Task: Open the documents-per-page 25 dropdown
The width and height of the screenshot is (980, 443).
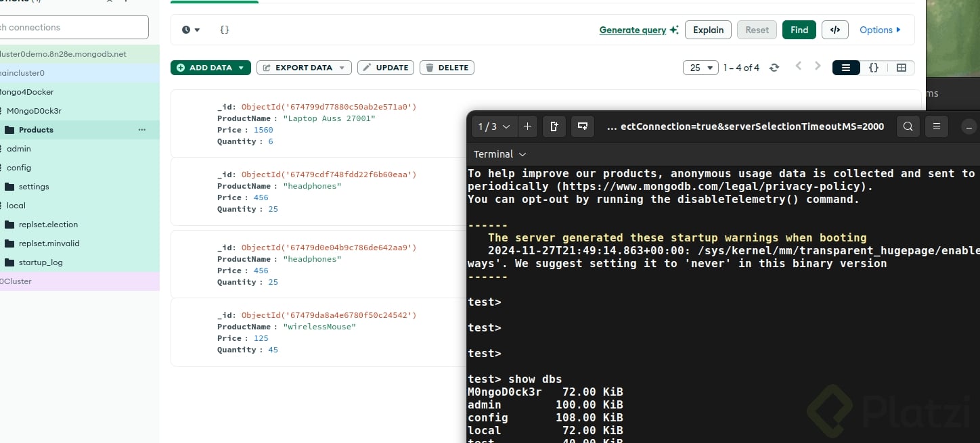Action: point(700,68)
